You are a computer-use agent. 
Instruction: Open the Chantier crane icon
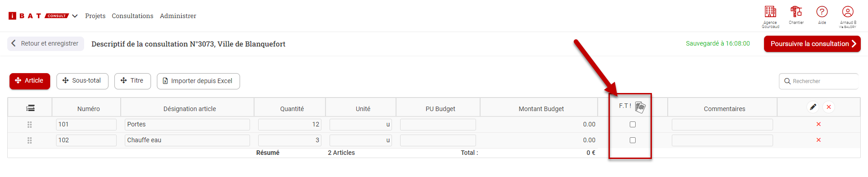tap(796, 11)
